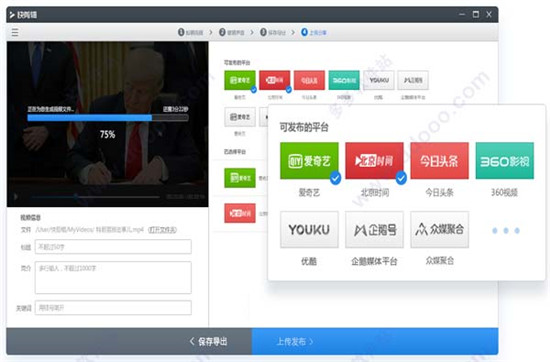Image resolution: width=550 pixels, height=362 pixels.
Task: Open the file folder link beside file path
Action: tap(162, 230)
